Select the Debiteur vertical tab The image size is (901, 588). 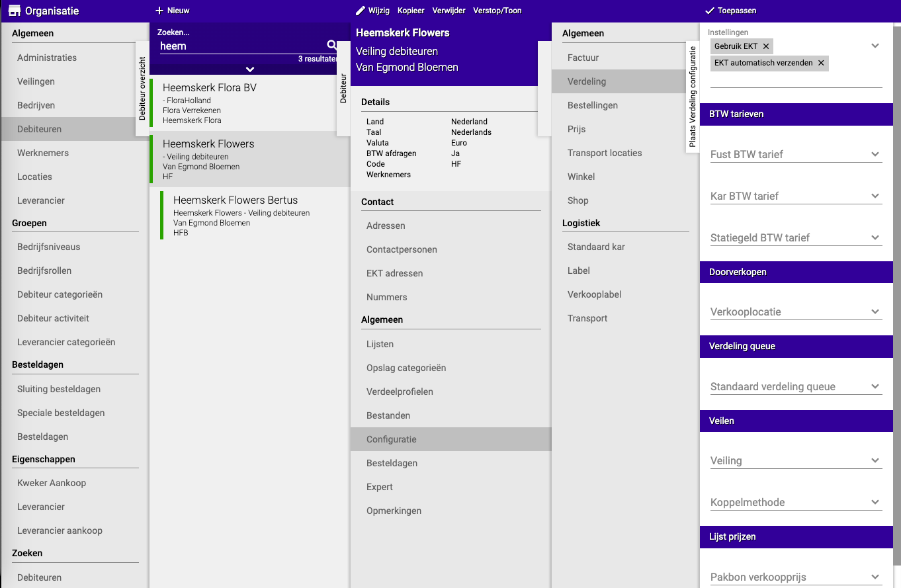[x=343, y=89]
